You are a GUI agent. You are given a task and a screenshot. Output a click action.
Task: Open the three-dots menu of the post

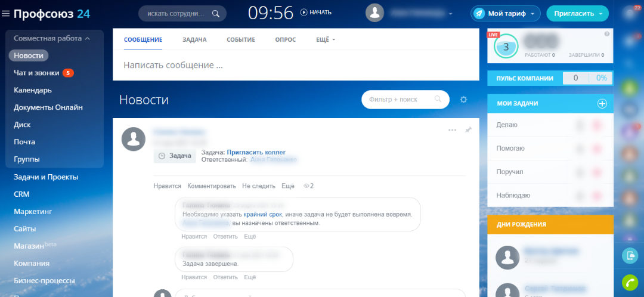tap(452, 130)
